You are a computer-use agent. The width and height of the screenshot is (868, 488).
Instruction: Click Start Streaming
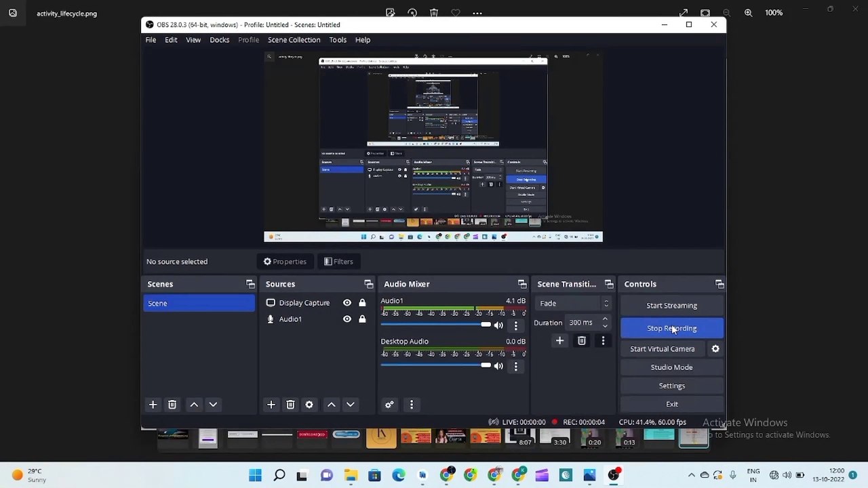(x=672, y=306)
